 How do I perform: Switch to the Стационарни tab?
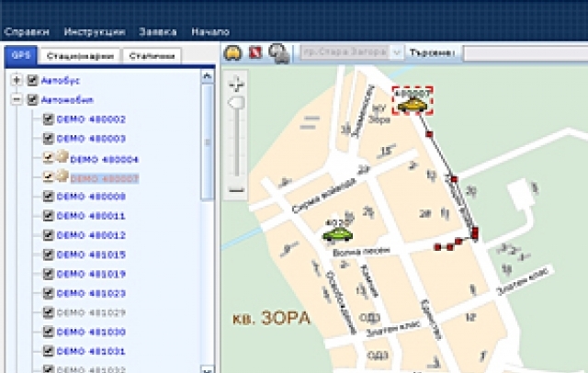click(79, 56)
